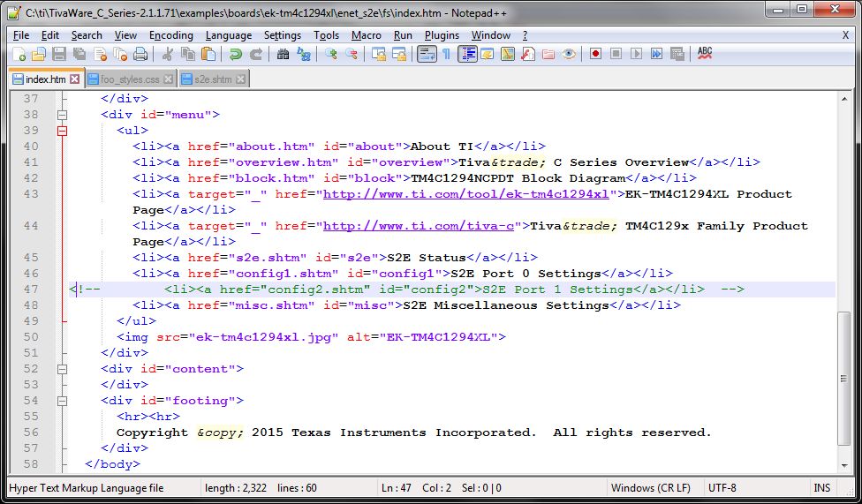Click the vertical scrollbar down arrow
This screenshot has height=504, width=862.
click(844, 466)
